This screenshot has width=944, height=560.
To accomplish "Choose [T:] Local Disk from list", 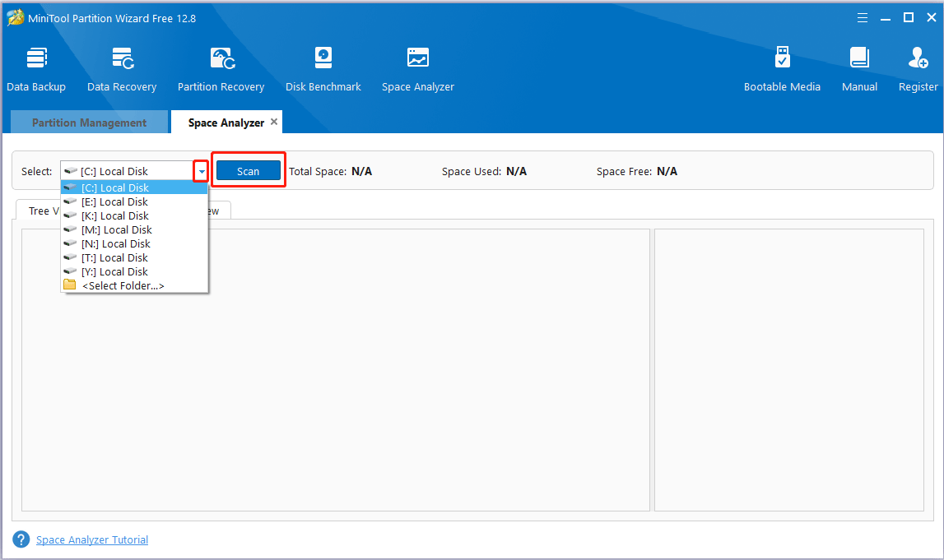I will coord(134,257).
